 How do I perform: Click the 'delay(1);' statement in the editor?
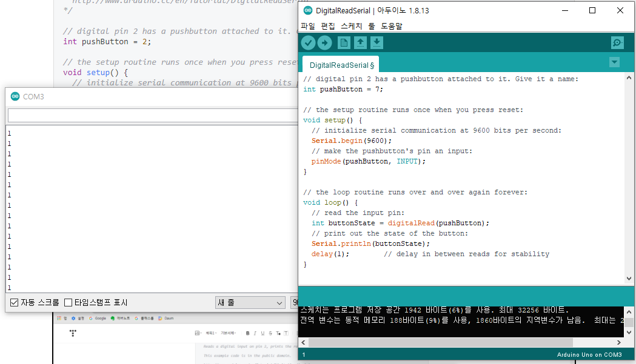pos(330,254)
